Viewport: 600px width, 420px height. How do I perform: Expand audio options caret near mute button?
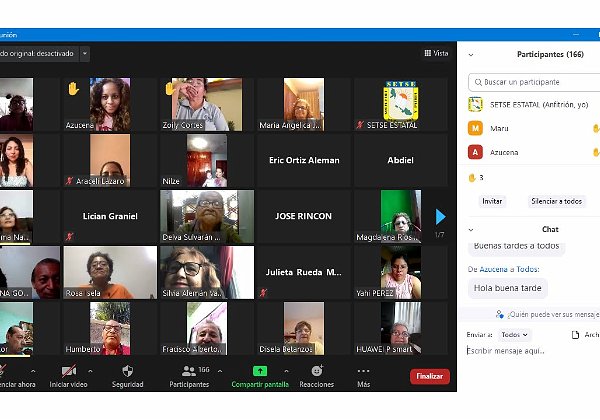point(33,371)
